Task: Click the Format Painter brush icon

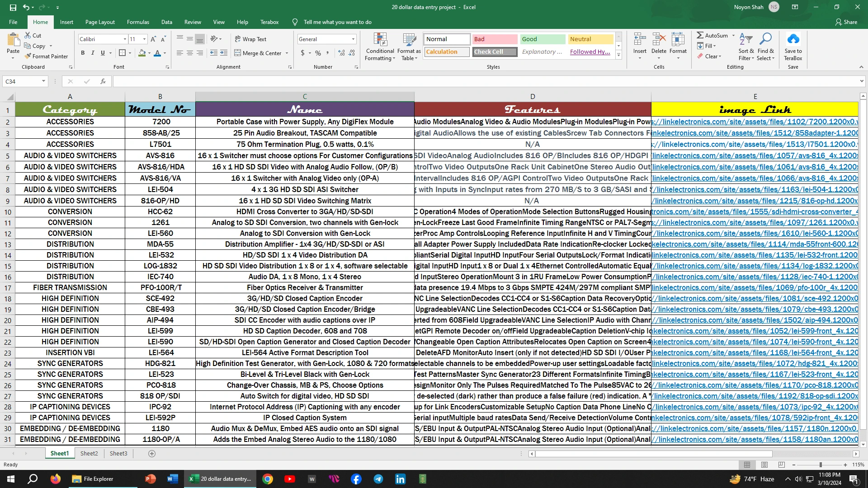Action: pyautogui.click(x=28, y=56)
